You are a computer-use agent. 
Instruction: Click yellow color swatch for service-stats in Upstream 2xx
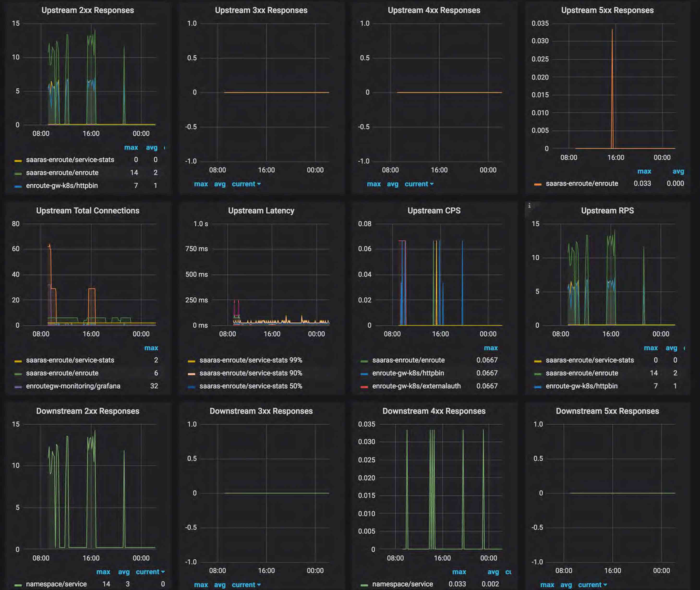click(x=18, y=161)
